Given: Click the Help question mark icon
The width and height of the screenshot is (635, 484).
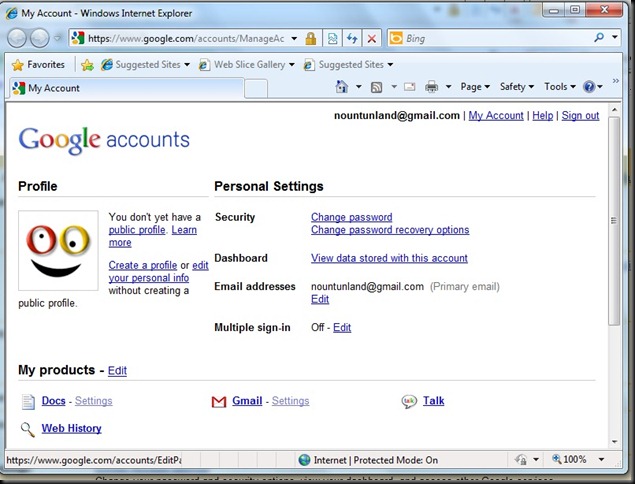Looking at the screenshot, I should pos(589,88).
